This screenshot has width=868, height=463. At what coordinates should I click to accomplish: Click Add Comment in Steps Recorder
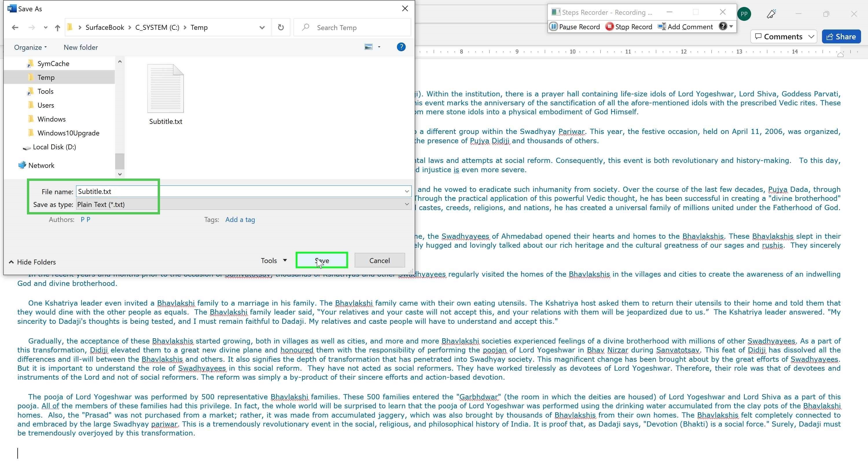685,27
